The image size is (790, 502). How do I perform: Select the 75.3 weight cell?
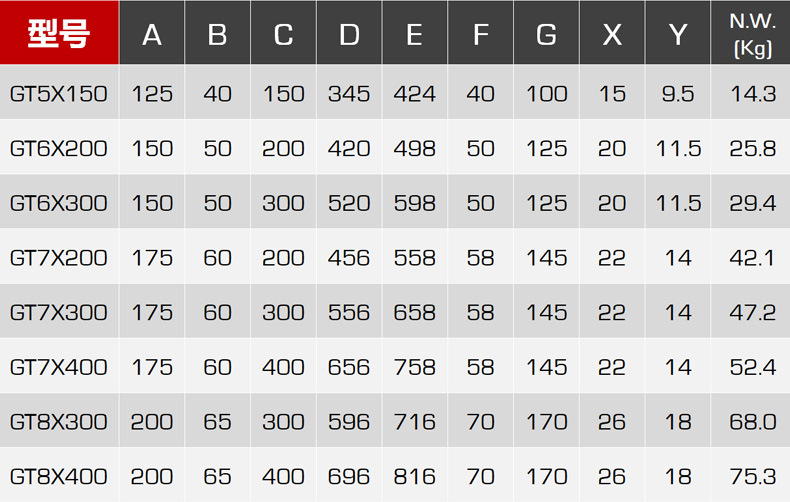click(753, 476)
